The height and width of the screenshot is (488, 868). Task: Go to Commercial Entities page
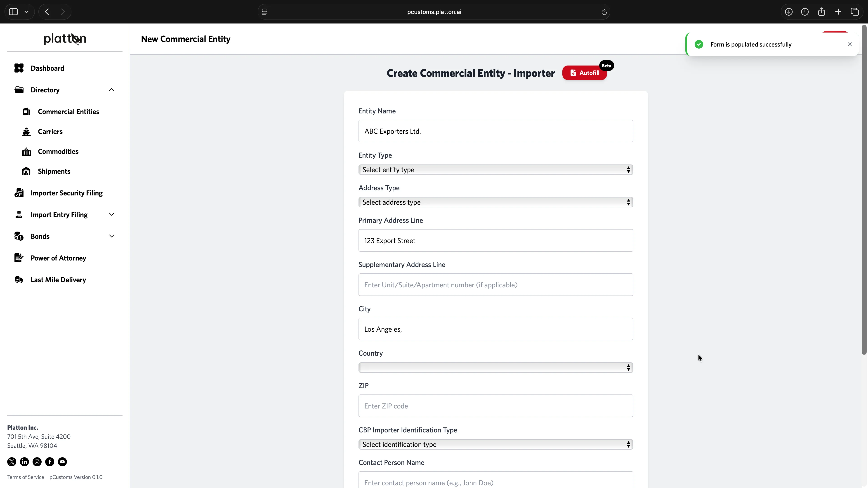point(68,112)
